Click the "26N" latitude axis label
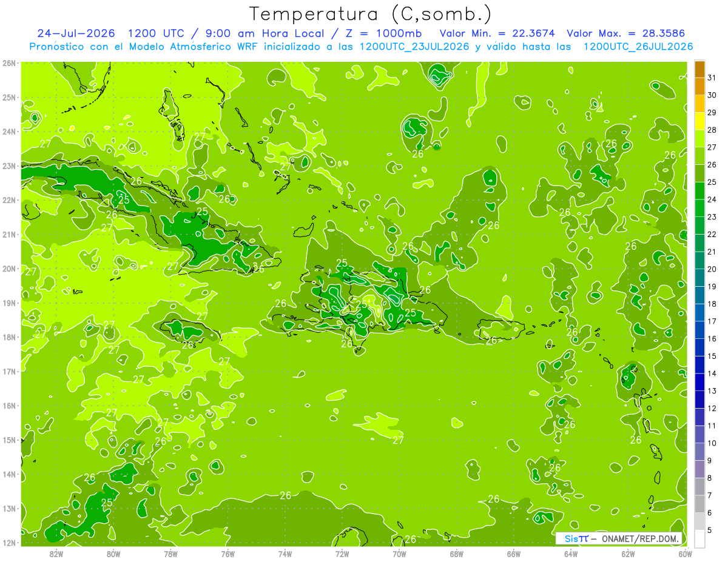 pyautogui.click(x=9, y=63)
